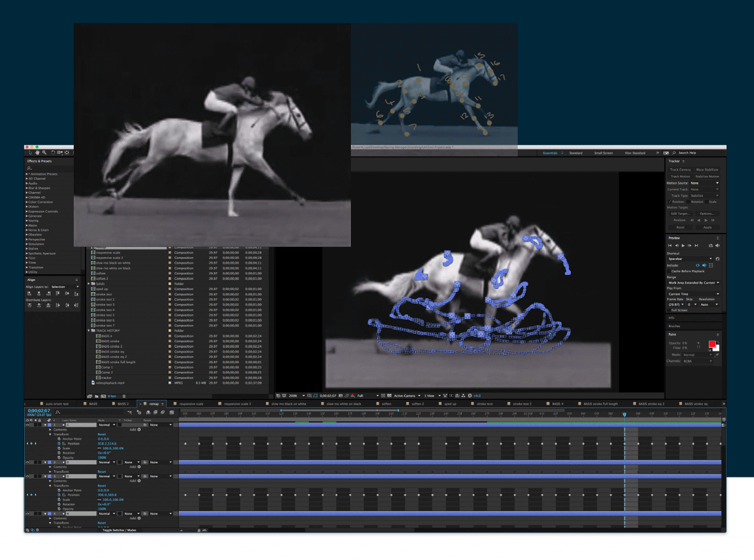Expand the Blur & Sharpen effects category
Screen dimensions: 754x560
coord(27,188)
